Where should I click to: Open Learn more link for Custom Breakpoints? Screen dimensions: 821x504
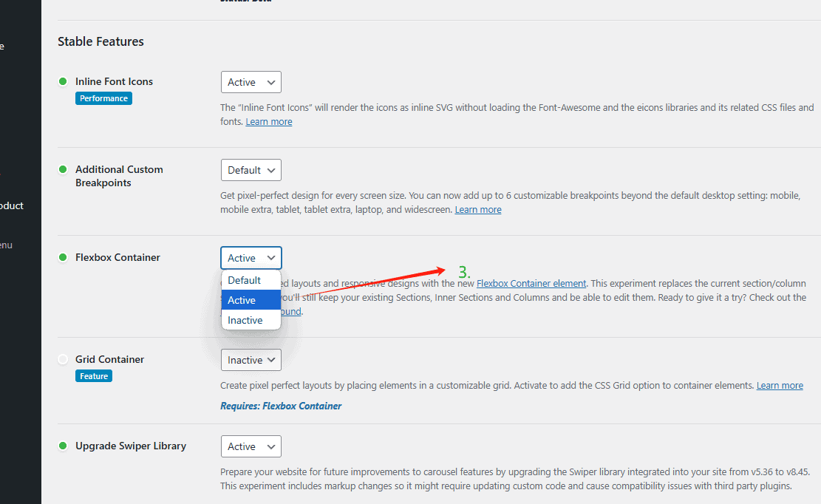[478, 209]
